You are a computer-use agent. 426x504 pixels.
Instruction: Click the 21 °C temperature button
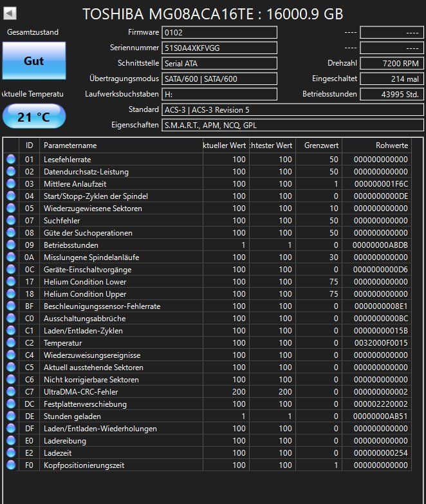[34, 117]
